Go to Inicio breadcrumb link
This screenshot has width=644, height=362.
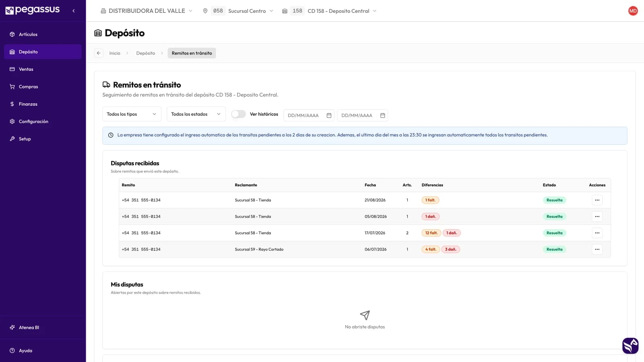(x=115, y=53)
